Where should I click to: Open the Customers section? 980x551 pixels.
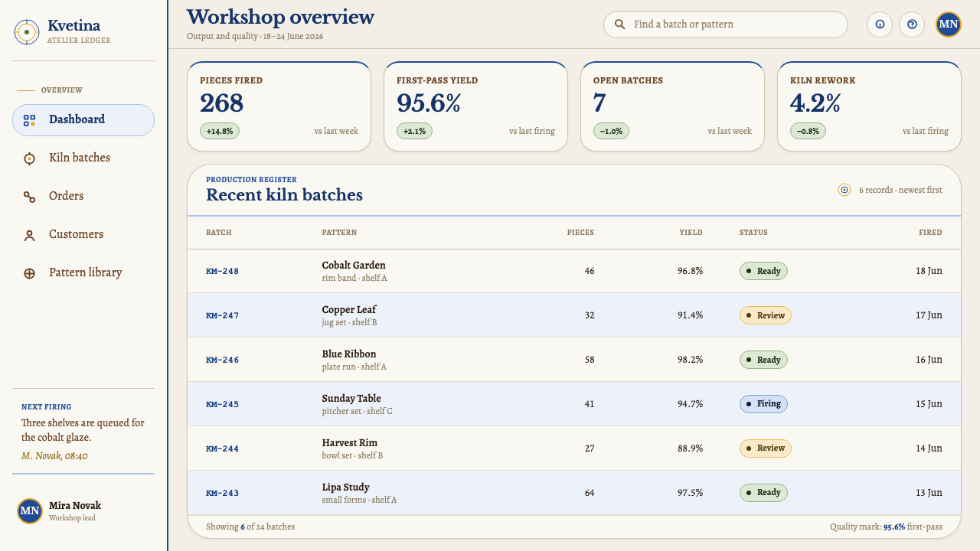83,235
